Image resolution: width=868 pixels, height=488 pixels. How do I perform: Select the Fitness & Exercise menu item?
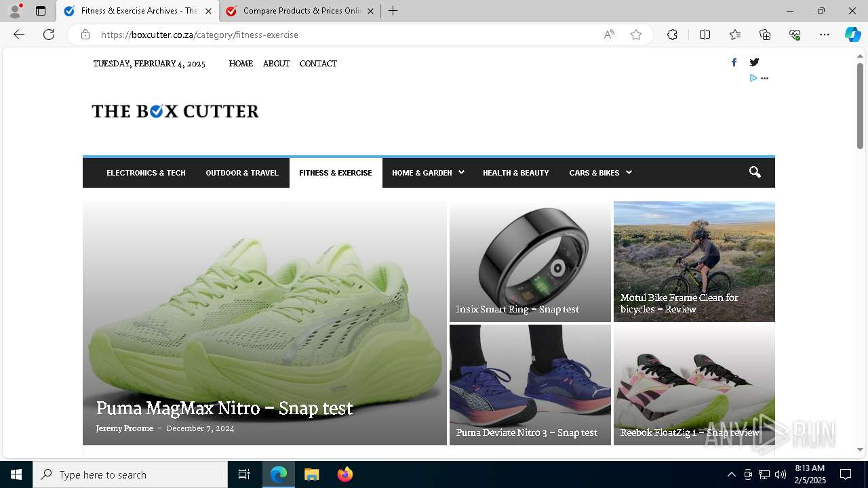click(x=336, y=173)
